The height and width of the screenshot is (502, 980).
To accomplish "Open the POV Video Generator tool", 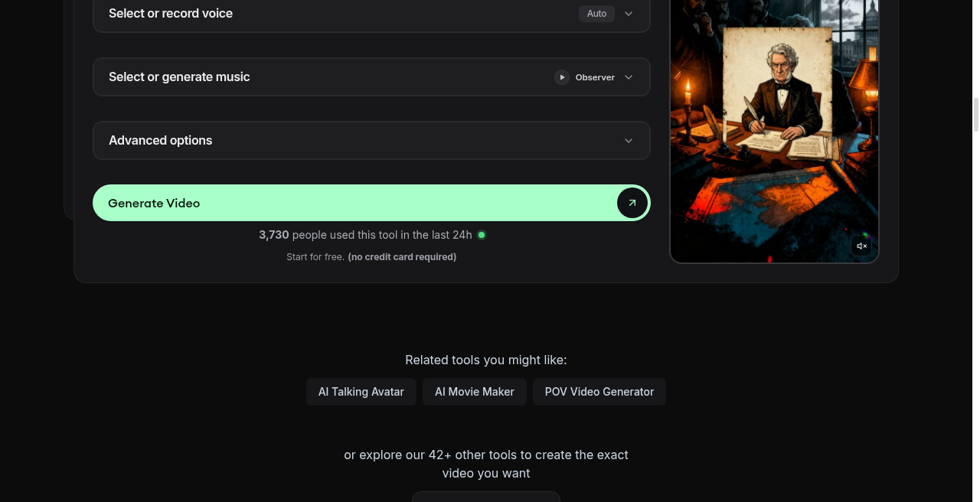I will click(599, 392).
